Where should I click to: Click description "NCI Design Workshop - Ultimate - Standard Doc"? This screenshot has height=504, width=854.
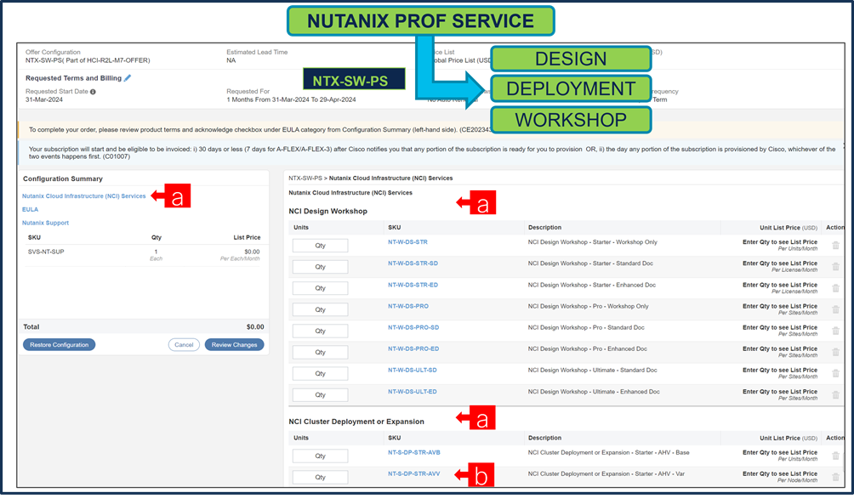point(593,370)
